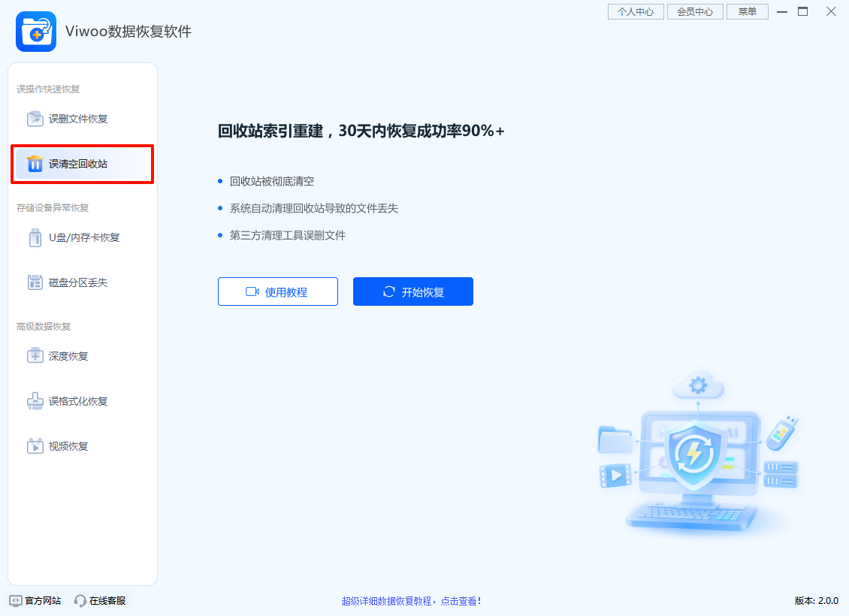Screen dimensions: 849x616
Task: Click the 在线客服 headset icon
Action: 79,600
